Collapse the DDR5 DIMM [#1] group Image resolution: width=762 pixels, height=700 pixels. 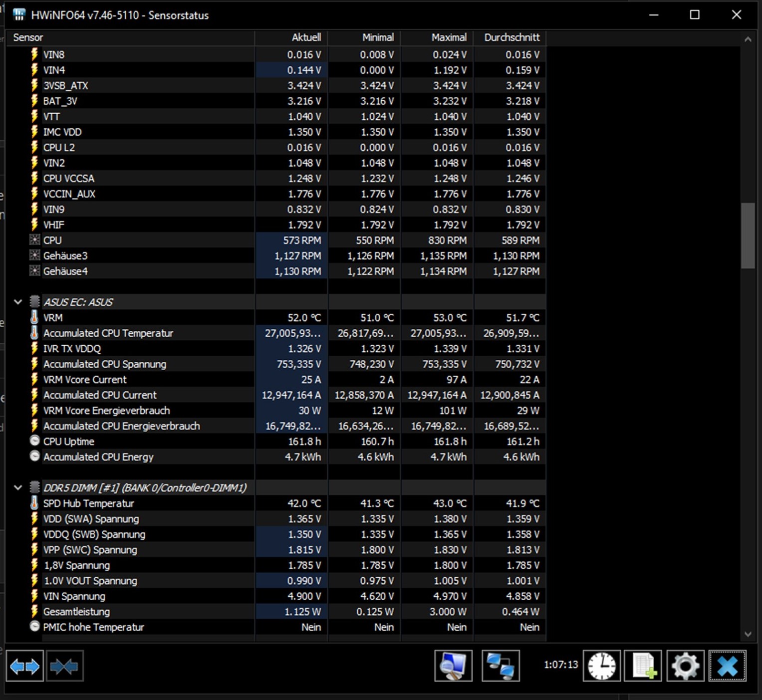click(18, 487)
